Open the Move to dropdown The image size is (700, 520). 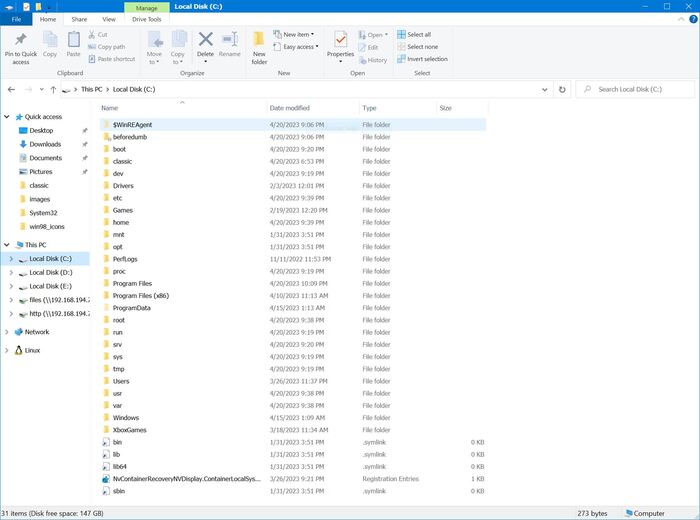pyautogui.click(x=154, y=62)
